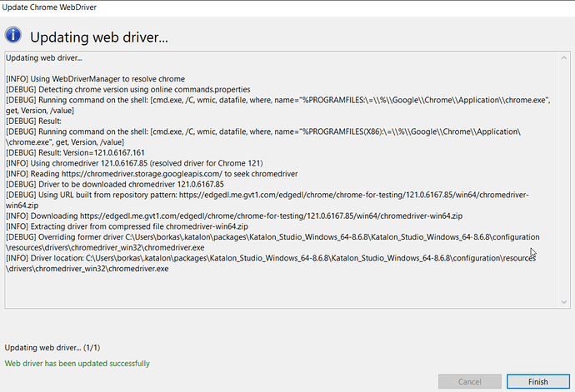Click the 'Updating web driver... (1/1)' progress label
This screenshot has height=392, width=575.
pyautogui.click(x=52, y=347)
